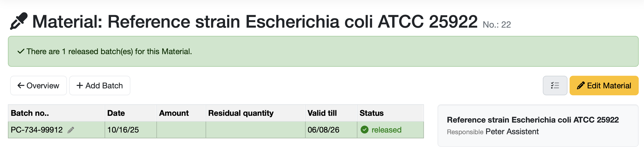Open Edit Material
Viewport: 644px width, 150px height.
[604, 86]
